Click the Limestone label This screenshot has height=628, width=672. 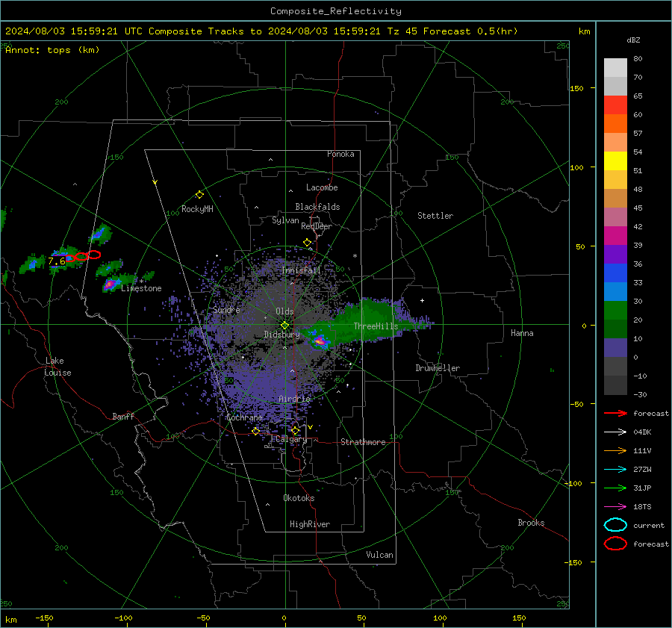coord(141,288)
